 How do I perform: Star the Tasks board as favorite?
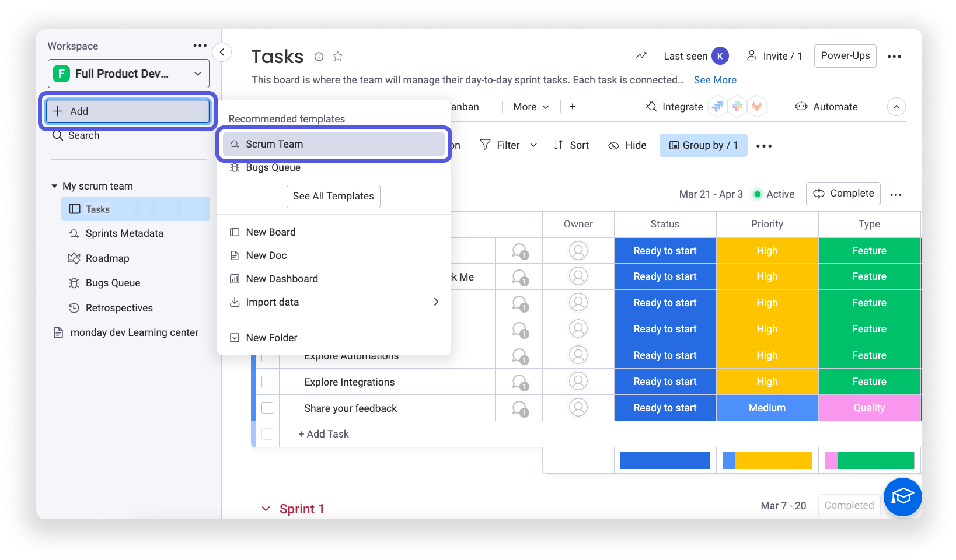pos(337,56)
